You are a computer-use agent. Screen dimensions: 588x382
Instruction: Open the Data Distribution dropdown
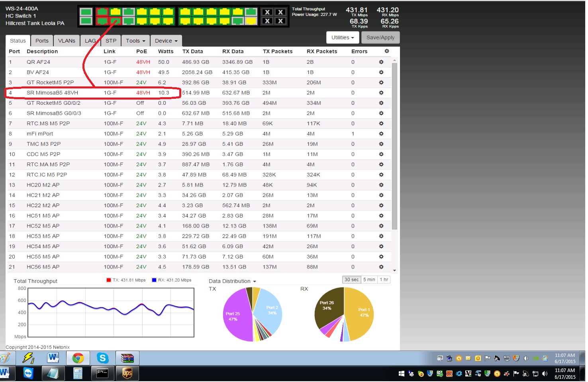click(x=232, y=281)
